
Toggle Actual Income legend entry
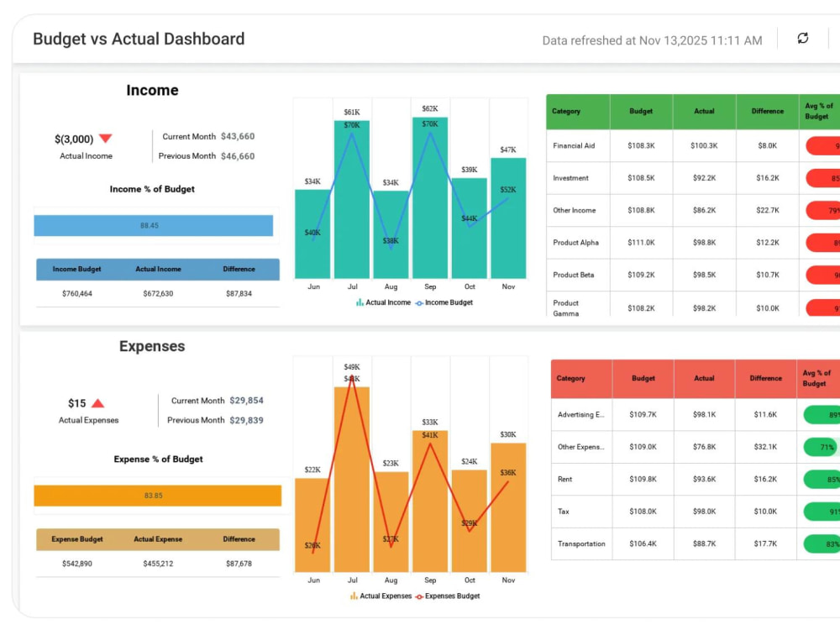[383, 302]
